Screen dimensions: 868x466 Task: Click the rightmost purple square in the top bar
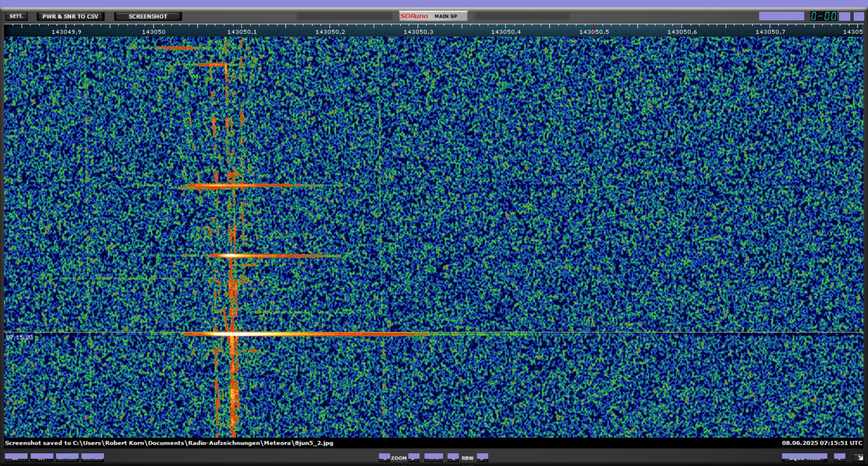pyautogui.click(x=859, y=16)
